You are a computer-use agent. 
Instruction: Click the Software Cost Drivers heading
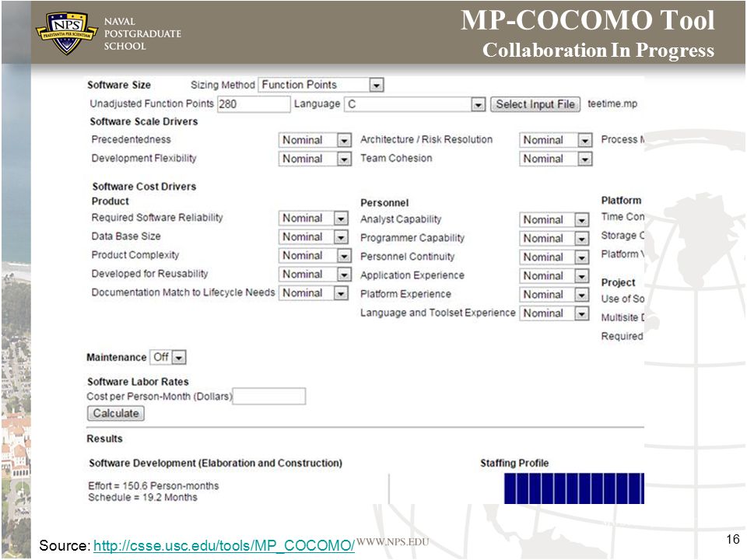(145, 186)
